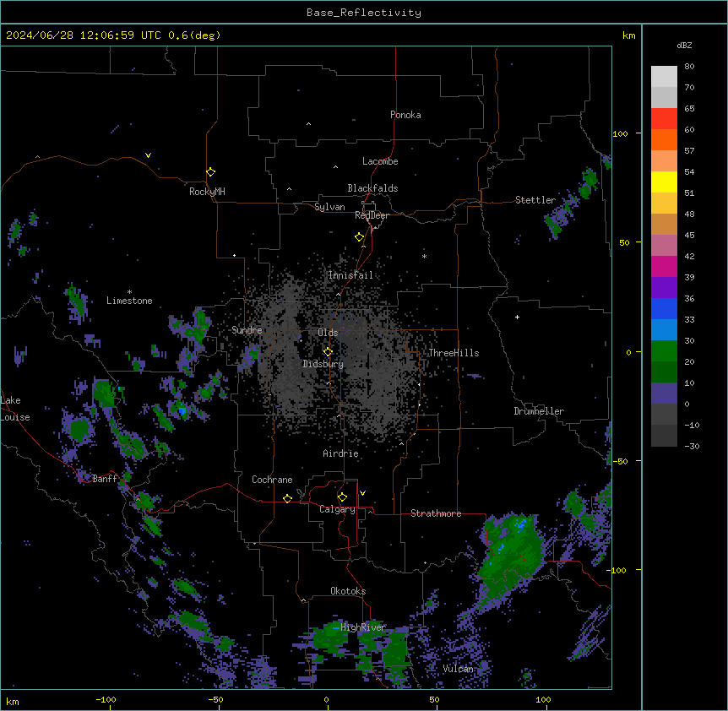Click the 80 value on dBZ scale
Image resolution: width=728 pixels, height=711 pixels.
tap(689, 67)
